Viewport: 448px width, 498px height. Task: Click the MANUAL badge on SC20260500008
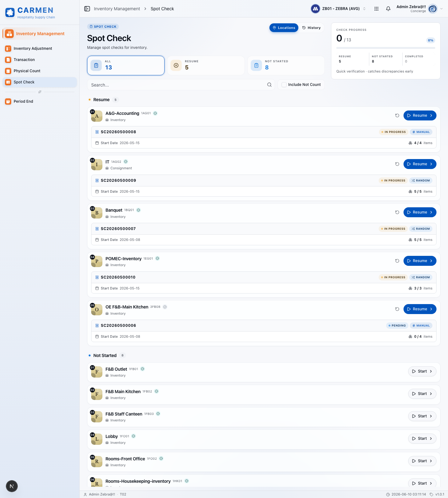click(421, 132)
